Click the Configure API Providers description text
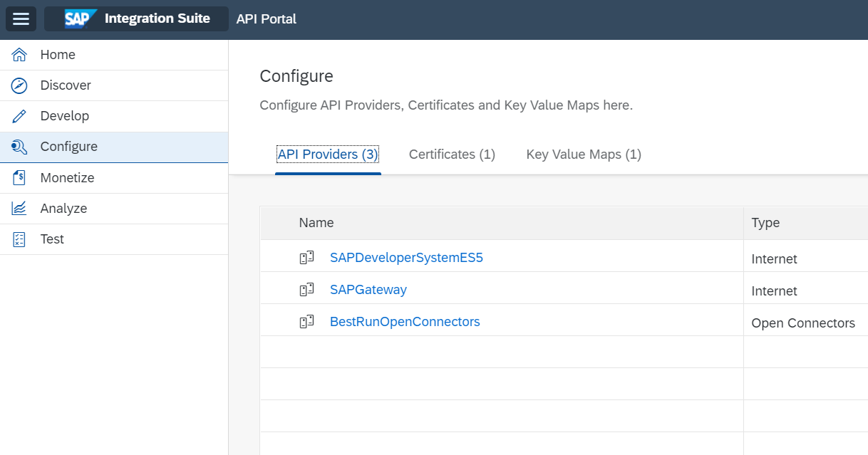The image size is (868, 455). (x=446, y=105)
